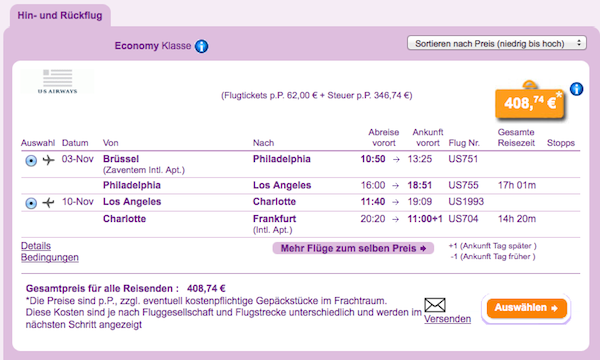Image resolution: width=600 pixels, height=360 pixels.
Task: Click the 11:00+1 arrival time
Action: tap(425, 219)
